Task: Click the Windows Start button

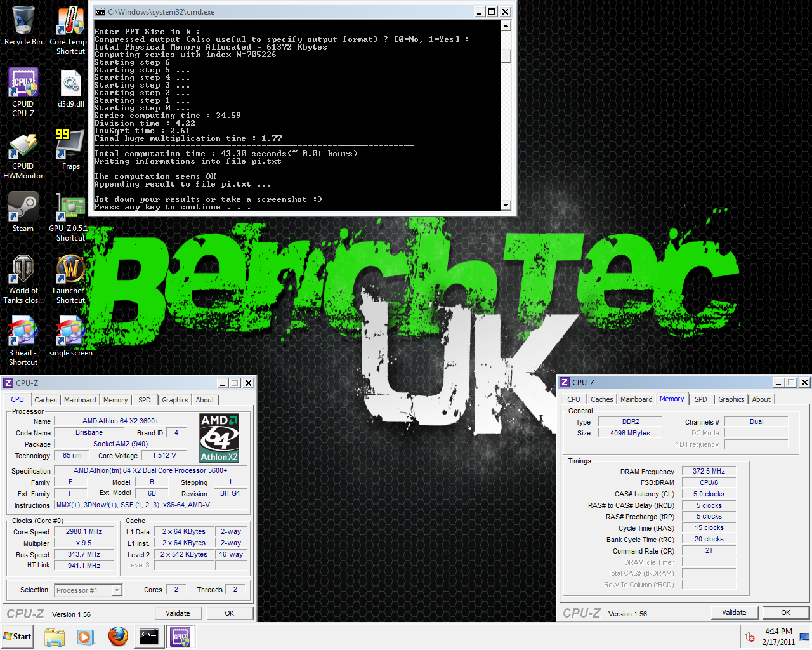Action: 17,637
